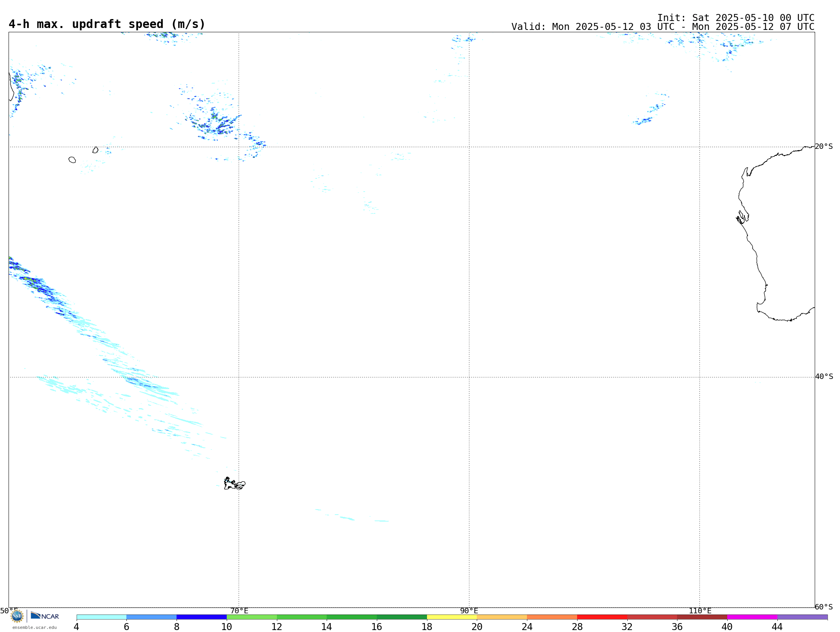Click the '4-h max. updraft speed (m/s)' title
Image resolution: width=840 pixels, height=632 pixels.
coord(107,24)
